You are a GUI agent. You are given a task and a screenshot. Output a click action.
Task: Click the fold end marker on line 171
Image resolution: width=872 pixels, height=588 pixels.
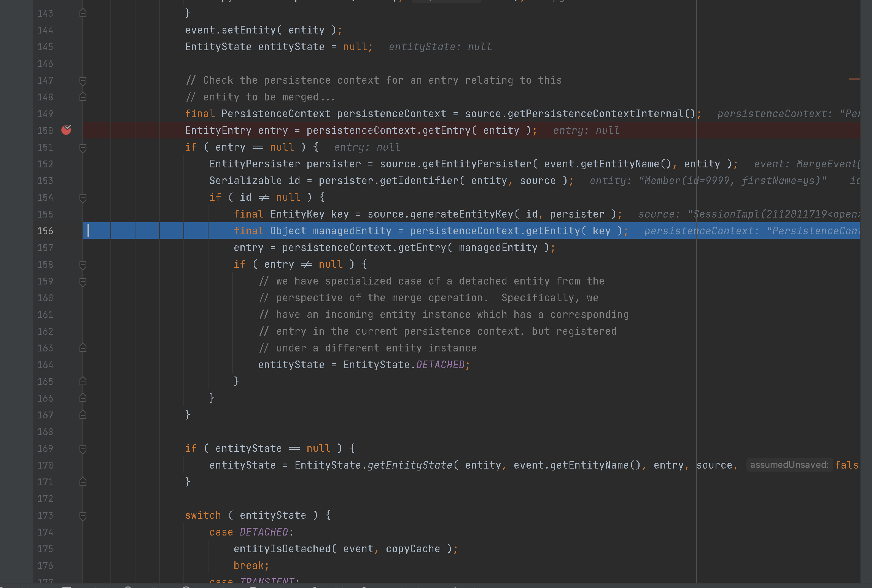[x=83, y=482]
